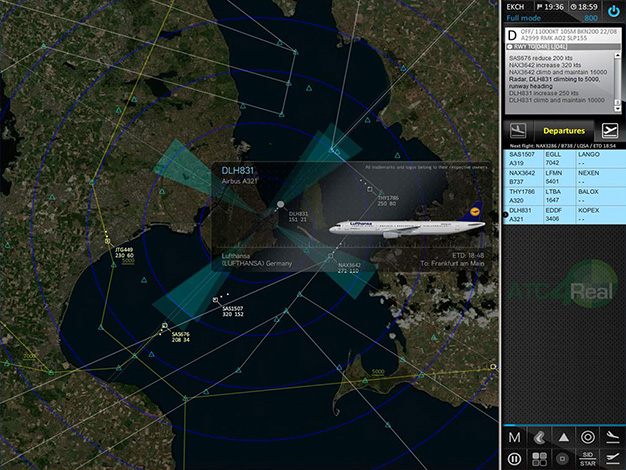Toggle the boomerang-shaped map overlay icon

click(538, 437)
